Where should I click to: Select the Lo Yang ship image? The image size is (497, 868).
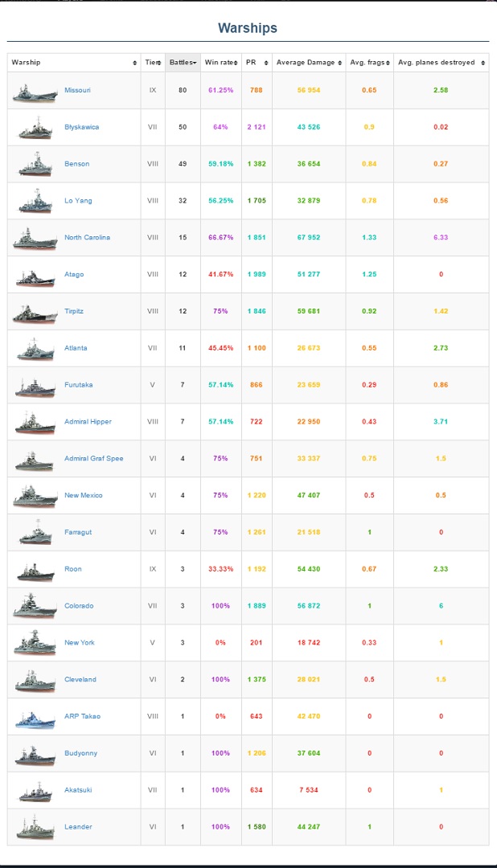pos(35,202)
